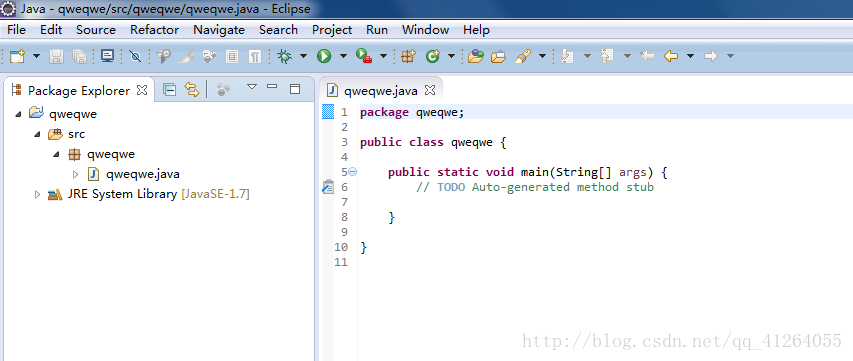Click the greyed Focus on Active Task icon
Image resolution: width=853 pixels, height=361 pixels.
coord(224,90)
